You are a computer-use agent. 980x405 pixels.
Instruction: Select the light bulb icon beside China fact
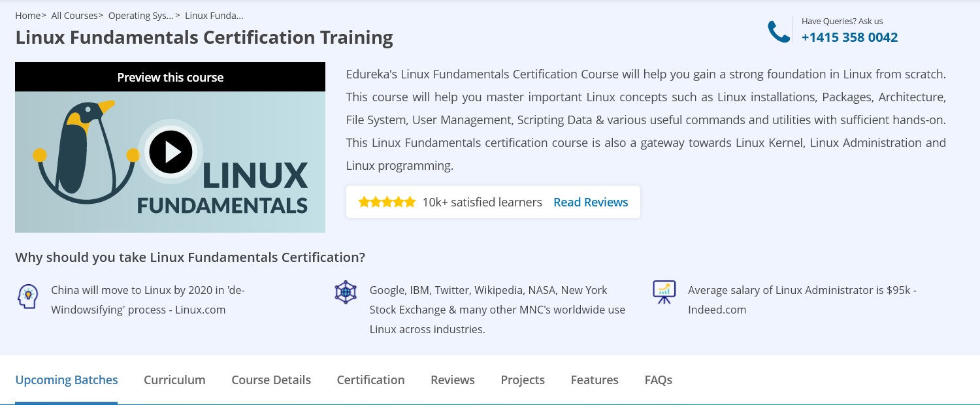(27, 296)
